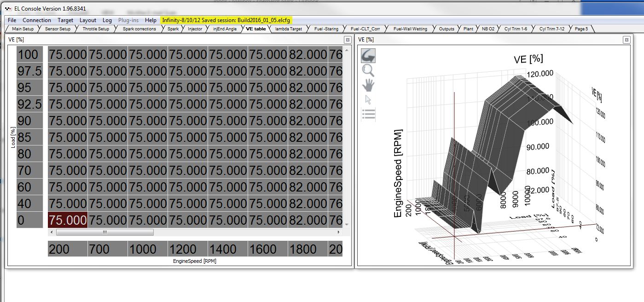Click the EL Console checkered flag icon
644x302 pixels.
pos(8,9)
